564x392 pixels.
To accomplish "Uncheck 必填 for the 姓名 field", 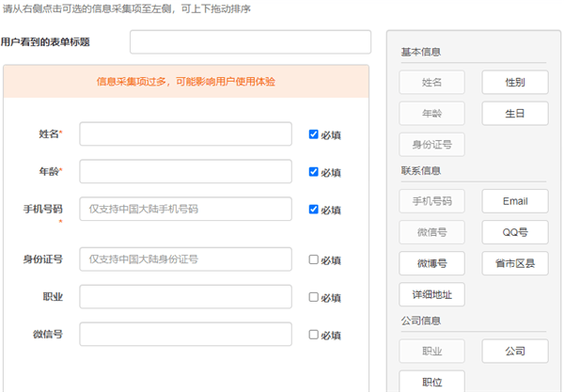I will pyautogui.click(x=313, y=134).
